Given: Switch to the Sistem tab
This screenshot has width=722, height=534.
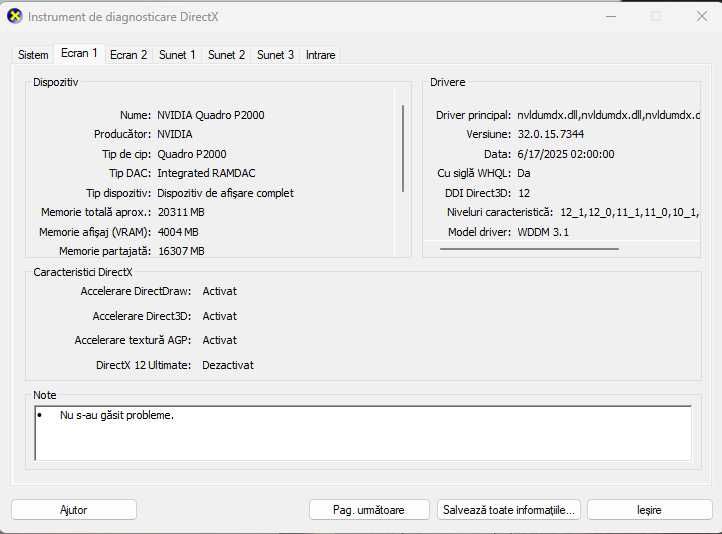Looking at the screenshot, I should coord(33,55).
